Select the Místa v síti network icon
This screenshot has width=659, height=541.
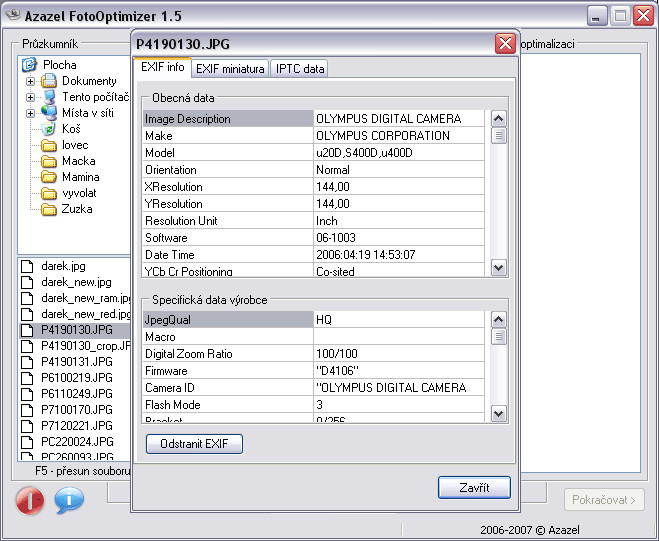(49, 113)
